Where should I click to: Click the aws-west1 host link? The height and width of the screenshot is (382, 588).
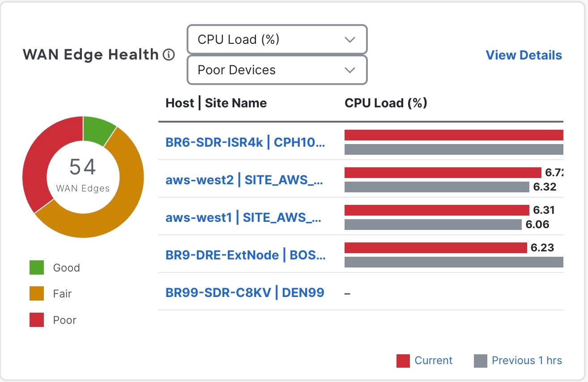tap(244, 218)
